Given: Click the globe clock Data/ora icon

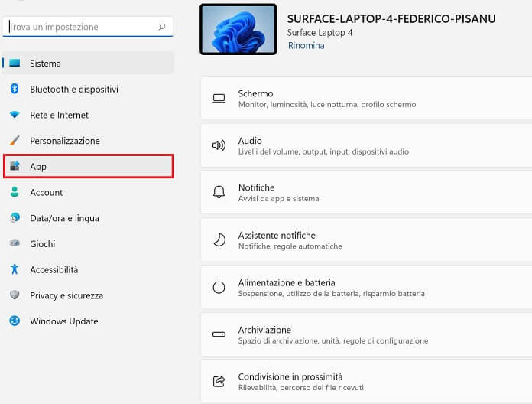Looking at the screenshot, I should click(15, 217).
